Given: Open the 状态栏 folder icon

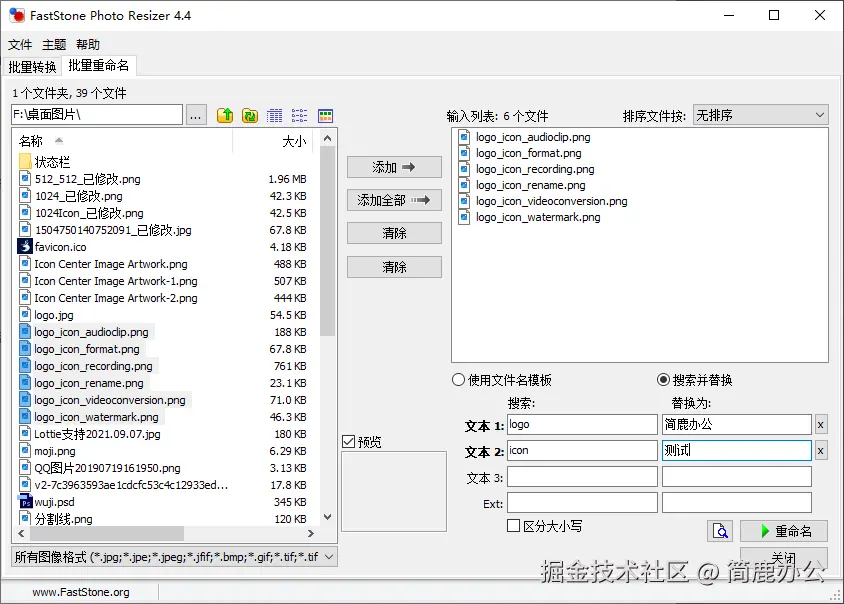Looking at the screenshot, I should click(x=25, y=161).
